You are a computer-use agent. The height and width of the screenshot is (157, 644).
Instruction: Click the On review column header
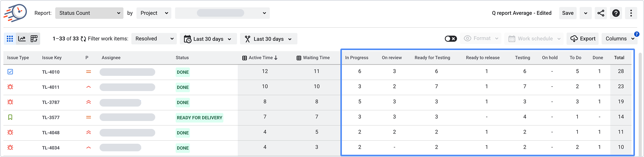[x=392, y=58]
